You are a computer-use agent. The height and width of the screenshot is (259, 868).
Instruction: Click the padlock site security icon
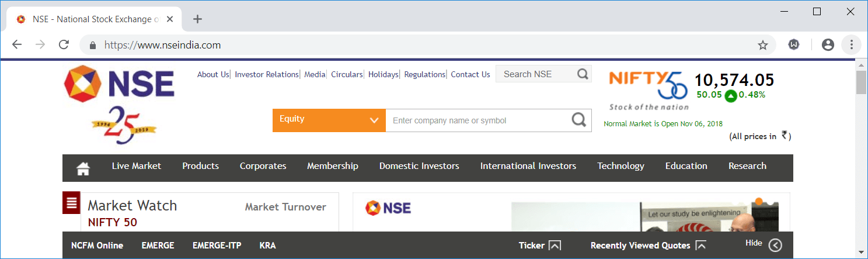(92, 45)
